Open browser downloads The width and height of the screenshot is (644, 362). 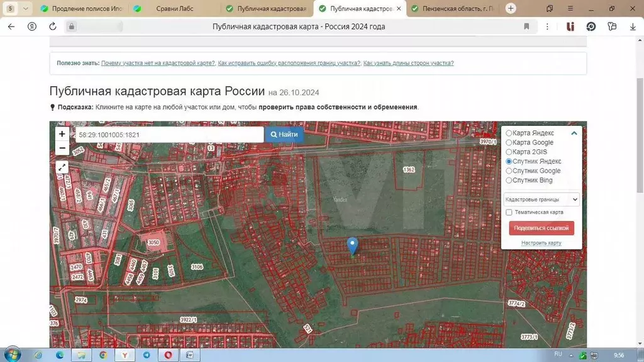coord(633,26)
